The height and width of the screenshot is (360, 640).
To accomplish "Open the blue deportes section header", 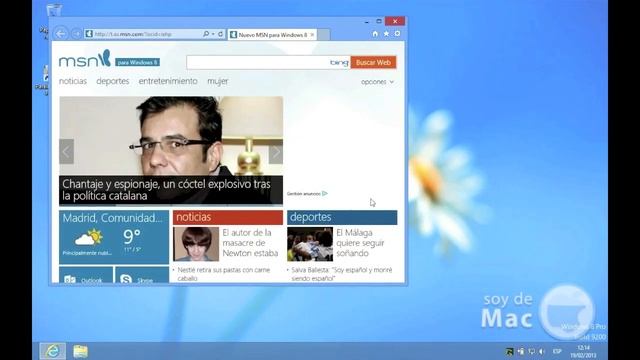I will (x=342, y=217).
